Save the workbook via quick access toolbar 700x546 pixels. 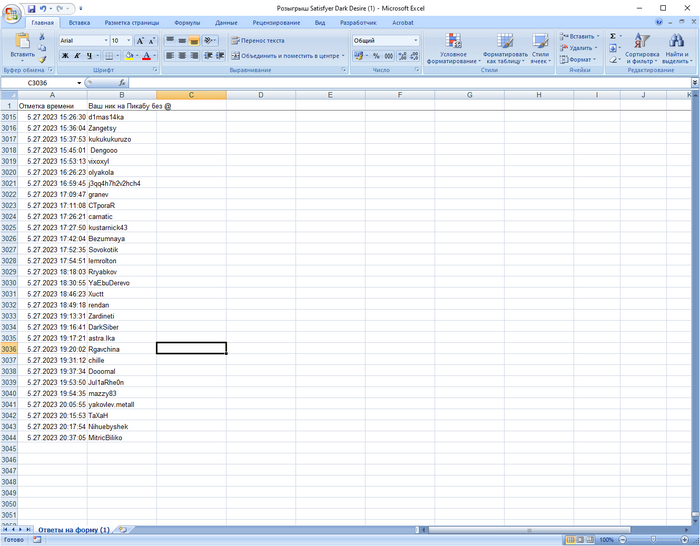(31, 8)
